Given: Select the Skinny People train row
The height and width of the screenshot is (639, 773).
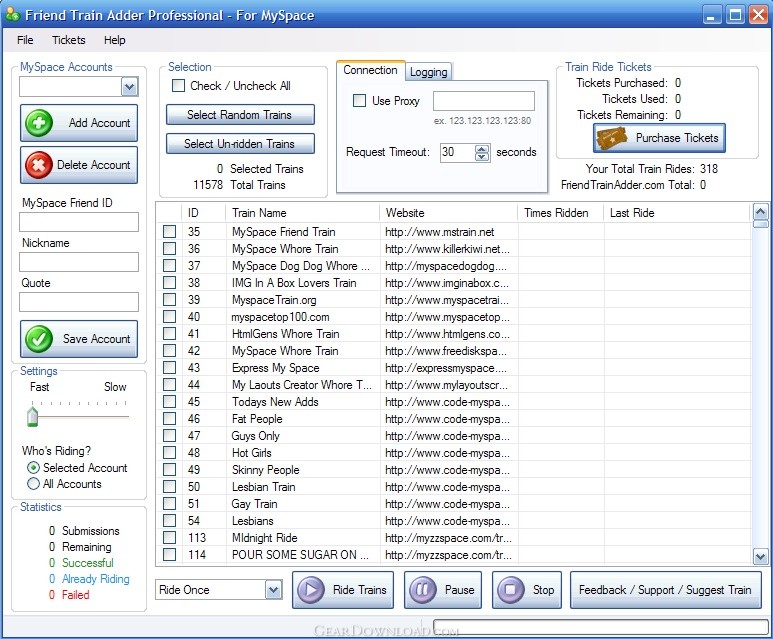Looking at the screenshot, I should click(x=454, y=469).
